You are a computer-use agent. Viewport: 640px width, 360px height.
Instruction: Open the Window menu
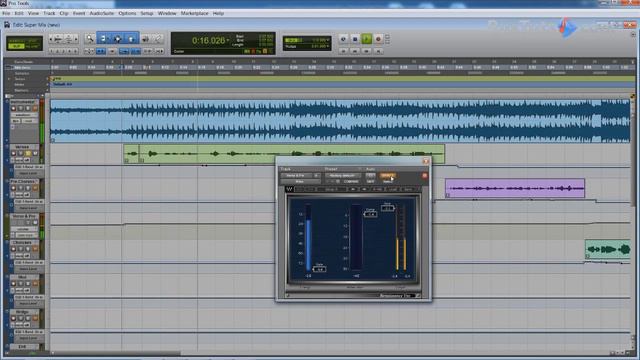click(x=167, y=13)
